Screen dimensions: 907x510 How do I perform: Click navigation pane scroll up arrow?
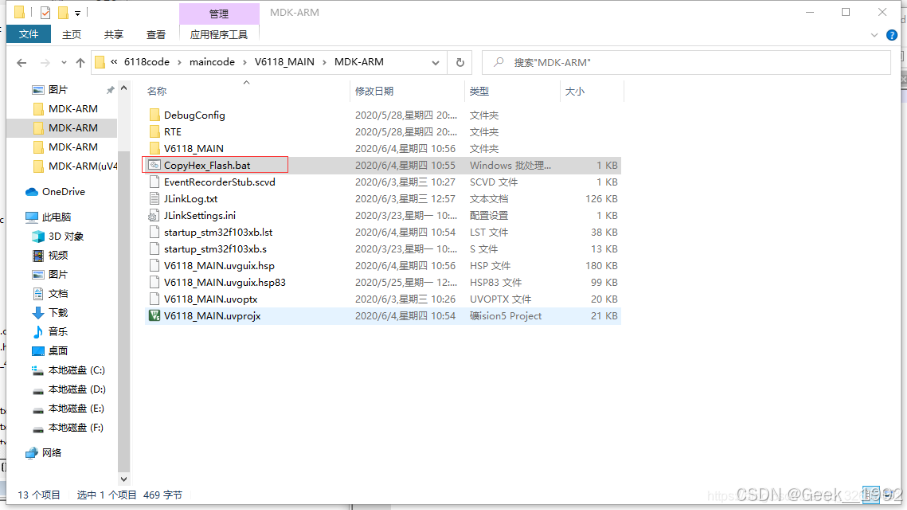click(x=124, y=88)
